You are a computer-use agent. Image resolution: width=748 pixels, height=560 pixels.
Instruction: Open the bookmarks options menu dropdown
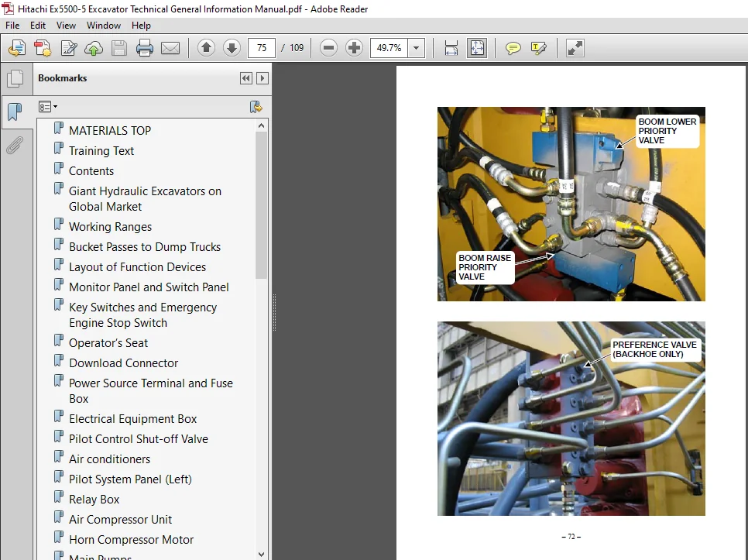point(48,107)
